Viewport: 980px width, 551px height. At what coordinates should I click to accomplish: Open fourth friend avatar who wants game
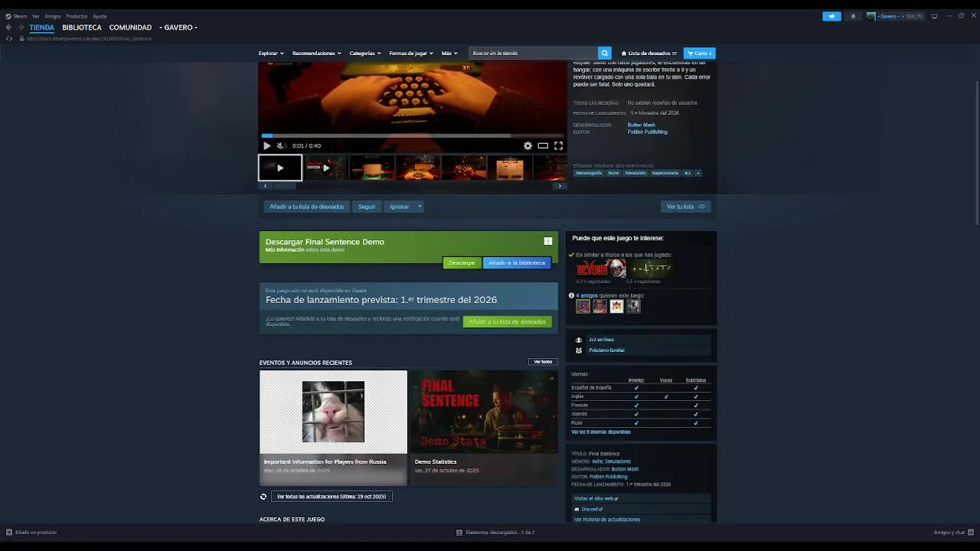(x=633, y=306)
